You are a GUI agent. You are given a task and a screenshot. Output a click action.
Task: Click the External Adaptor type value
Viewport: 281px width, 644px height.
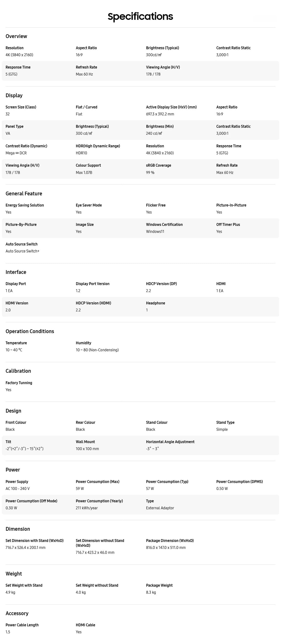click(160, 508)
